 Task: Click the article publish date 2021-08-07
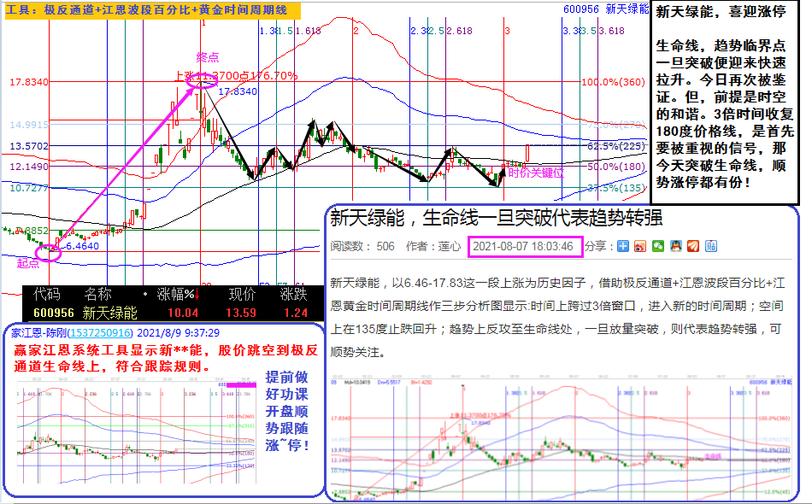pos(523,246)
